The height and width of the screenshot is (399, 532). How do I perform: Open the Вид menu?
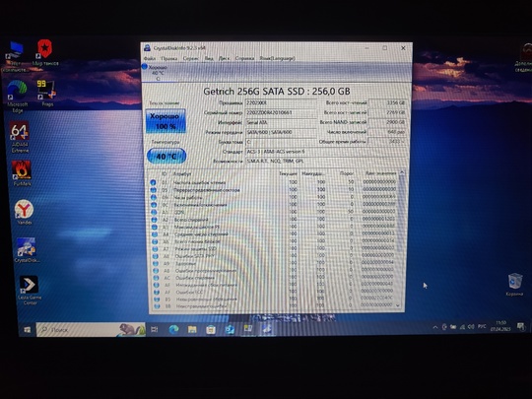[x=209, y=58]
